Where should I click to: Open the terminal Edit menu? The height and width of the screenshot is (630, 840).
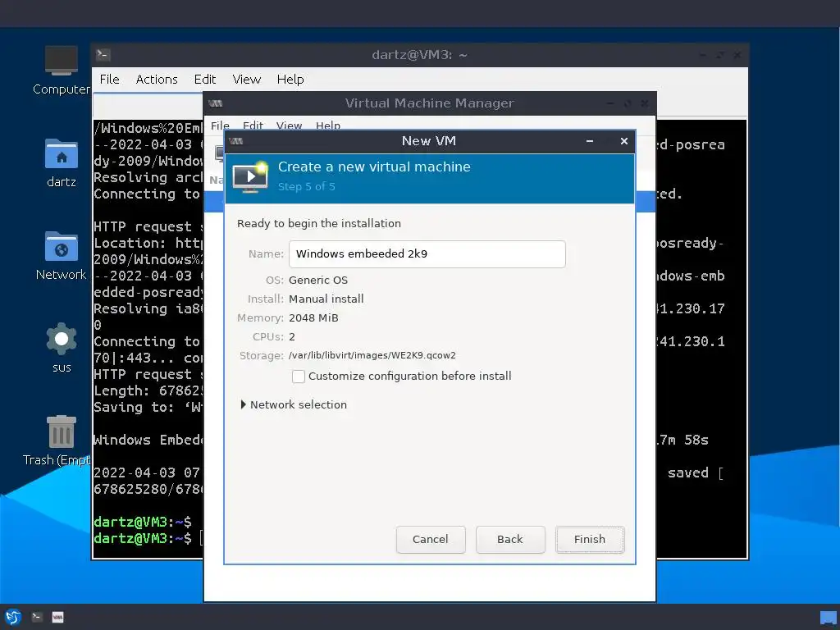[204, 80]
